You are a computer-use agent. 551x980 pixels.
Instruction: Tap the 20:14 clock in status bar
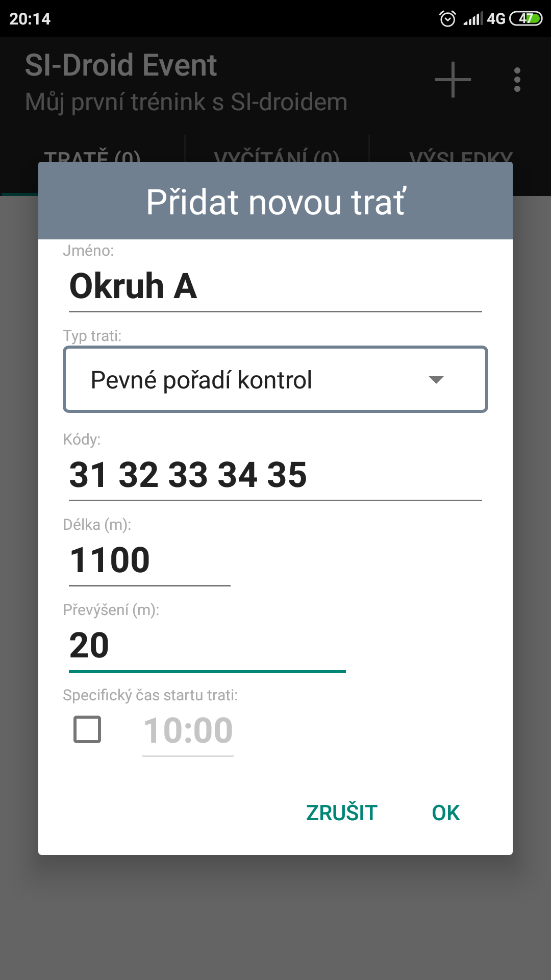point(30,19)
